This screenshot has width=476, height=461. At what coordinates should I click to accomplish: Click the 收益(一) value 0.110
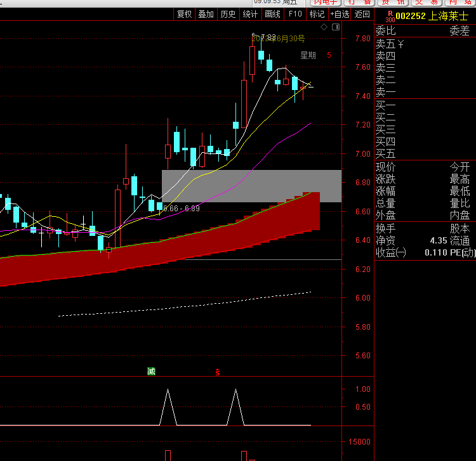point(436,252)
